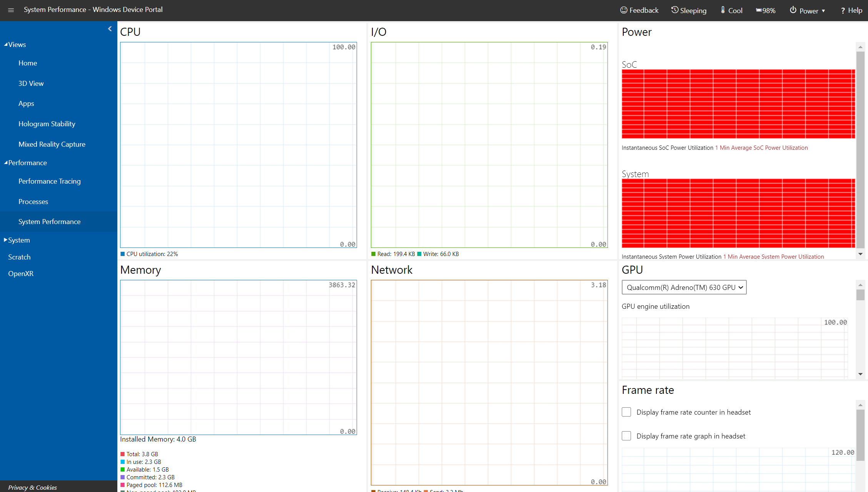Navigate to Hologram Stability view
Image resolution: width=868 pixels, height=492 pixels.
(x=47, y=124)
